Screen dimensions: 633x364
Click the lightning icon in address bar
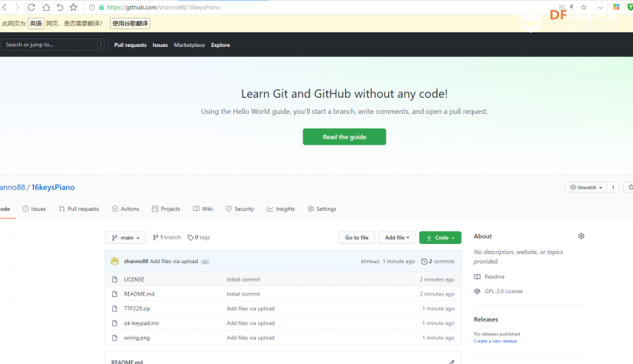tap(571, 7)
